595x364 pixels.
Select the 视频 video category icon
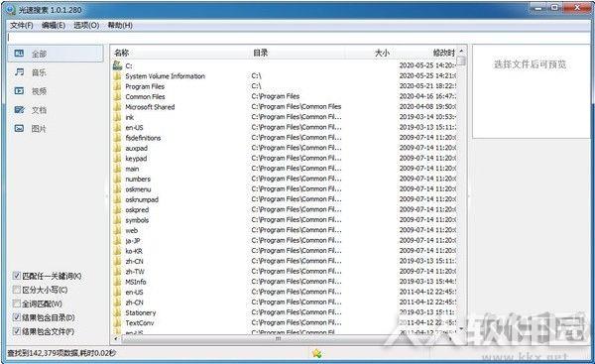point(20,91)
